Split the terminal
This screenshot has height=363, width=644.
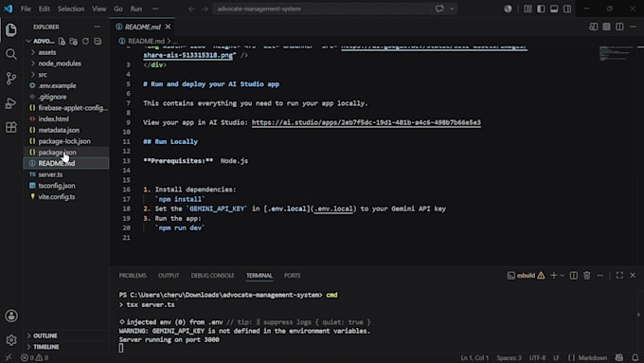[x=574, y=276]
